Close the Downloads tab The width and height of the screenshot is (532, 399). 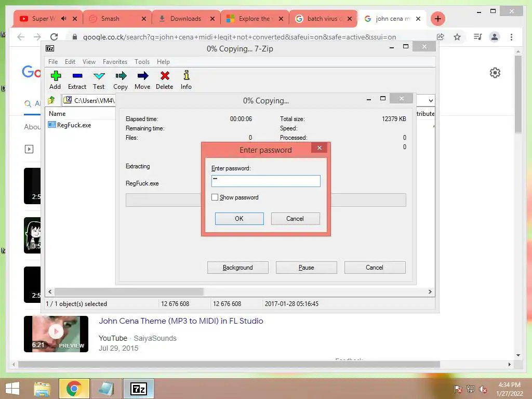tap(212, 19)
